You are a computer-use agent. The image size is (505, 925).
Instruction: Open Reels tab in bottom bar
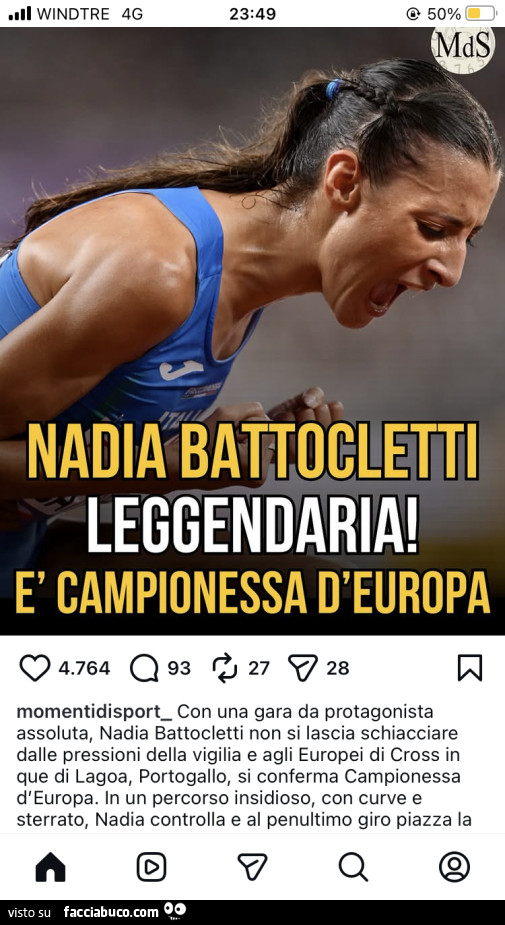pyautogui.click(x=152, y=867)
